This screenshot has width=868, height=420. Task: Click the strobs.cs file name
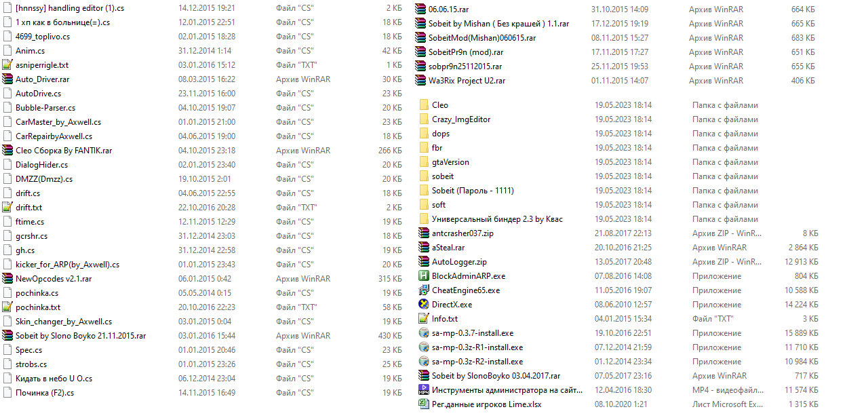click(31, 364)
